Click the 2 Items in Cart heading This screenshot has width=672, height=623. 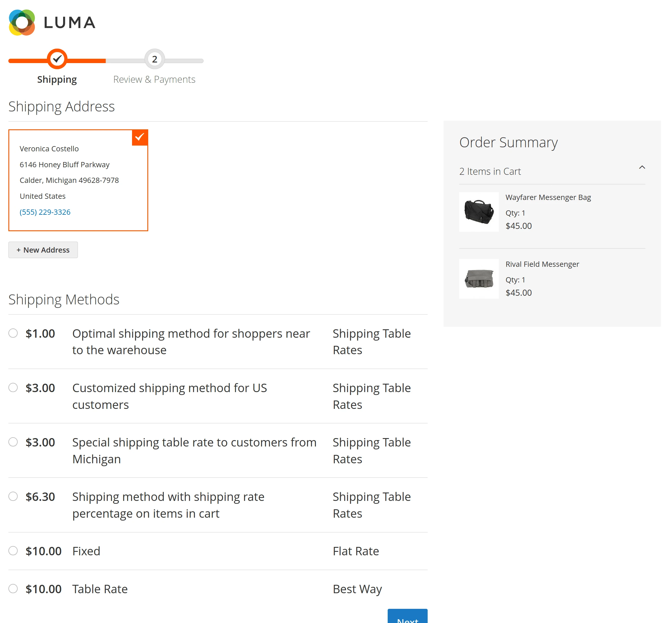pyautogui.click(x=490, y=171)
